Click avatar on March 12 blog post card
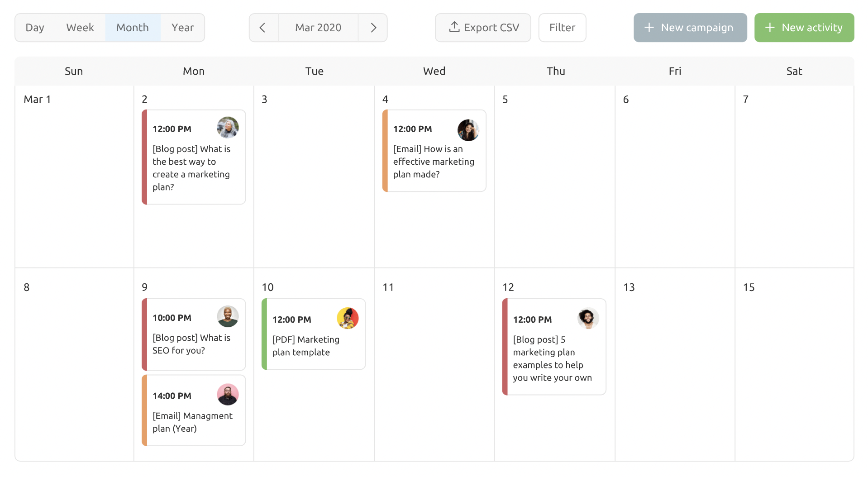868x477 pixels. click(x=588, y=318)
